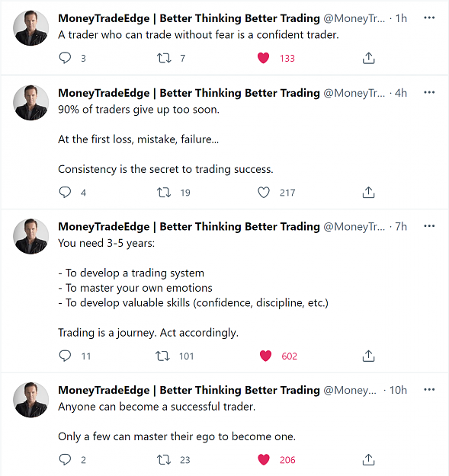
Task: Open more options on the 7h tweet
Action: 429,226
